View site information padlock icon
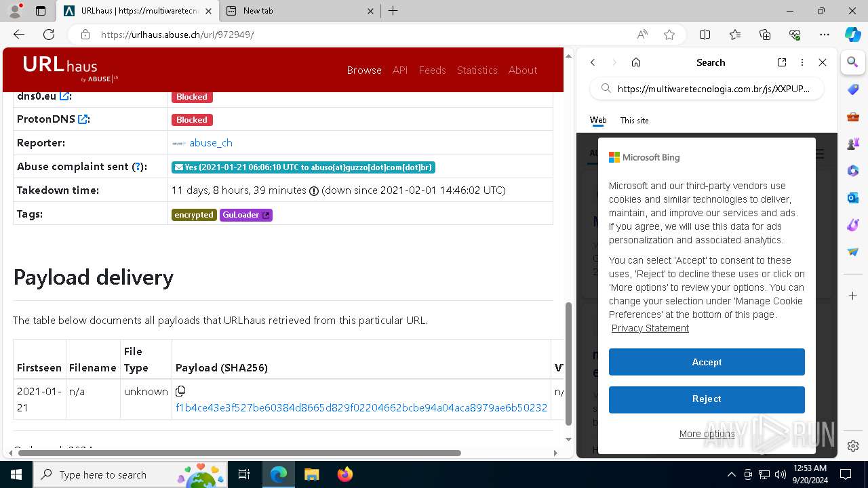This screenshot has width=868, height=488. 85,35
